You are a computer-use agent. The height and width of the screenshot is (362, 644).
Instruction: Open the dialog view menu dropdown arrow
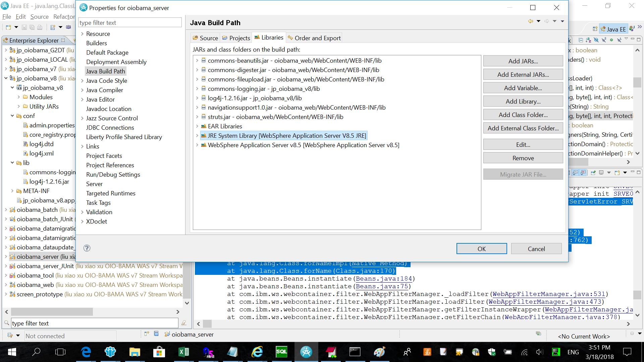(x=562, y=21)
